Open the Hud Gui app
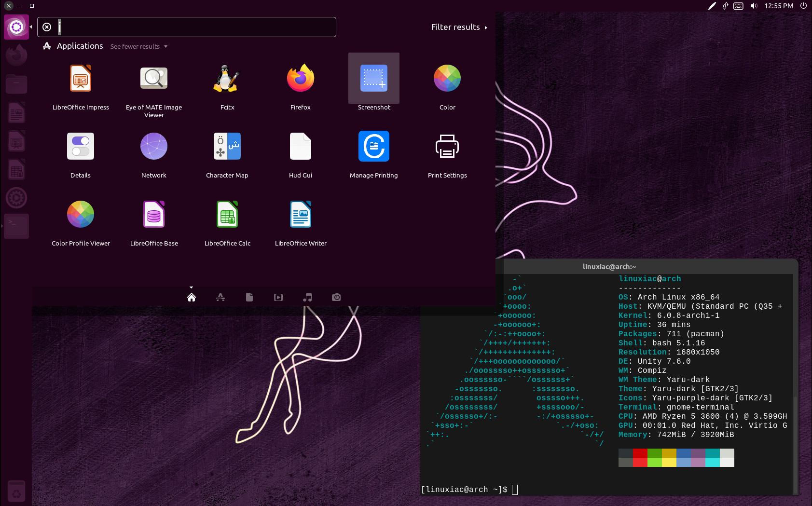The width and height of the screenshot is (812, 506). click(301, 154)
